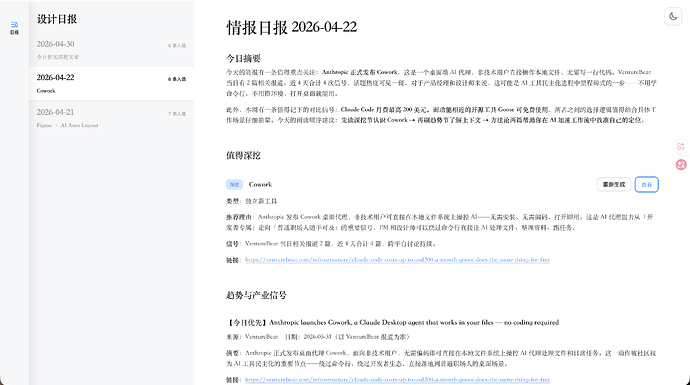Click the Cowork item title under 值得深挖
Screen dimensions: 690x385
(x=260, y=184)
